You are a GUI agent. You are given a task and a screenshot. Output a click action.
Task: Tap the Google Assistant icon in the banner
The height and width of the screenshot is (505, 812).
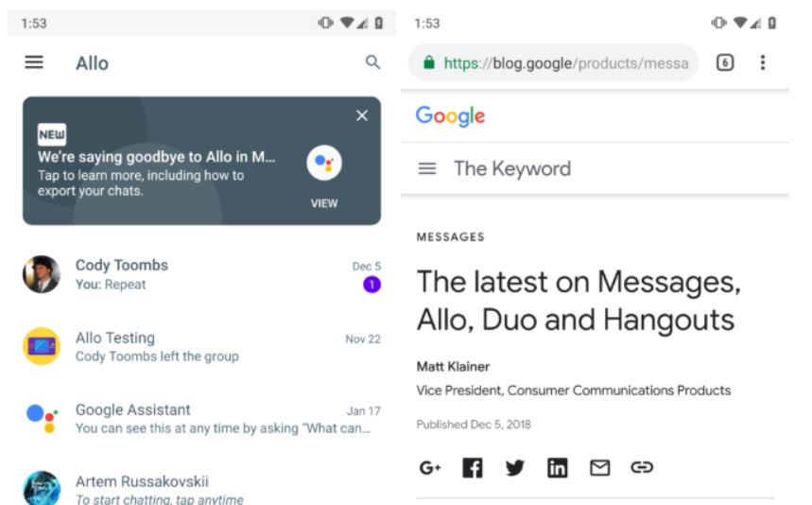(324, 163)
